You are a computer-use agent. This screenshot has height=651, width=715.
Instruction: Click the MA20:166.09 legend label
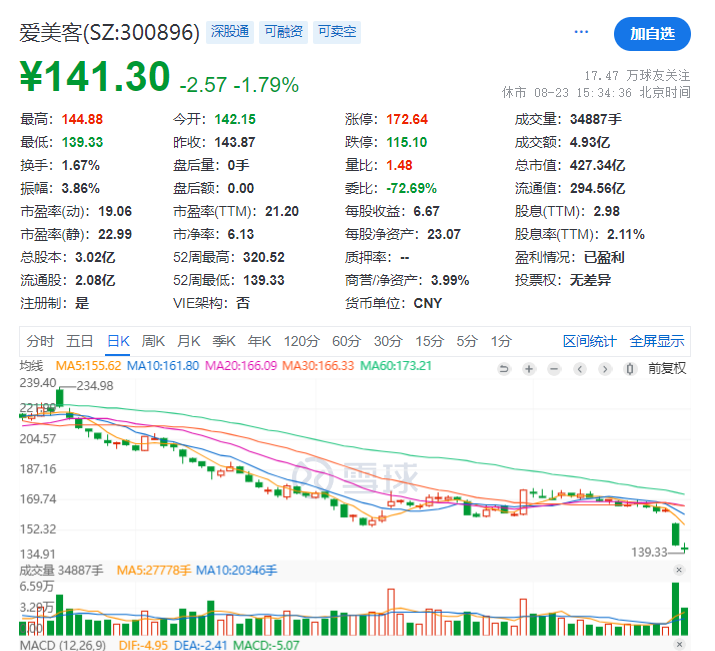coord(241,366)
